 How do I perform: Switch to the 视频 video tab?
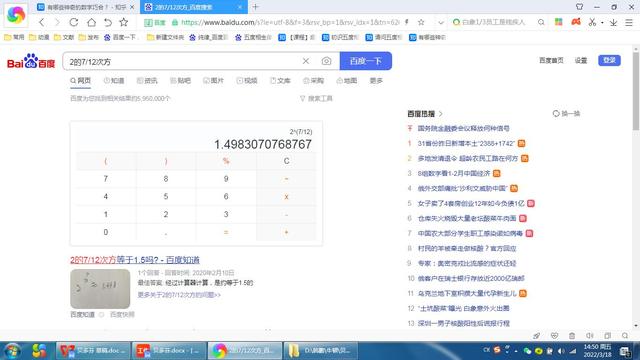247,81
